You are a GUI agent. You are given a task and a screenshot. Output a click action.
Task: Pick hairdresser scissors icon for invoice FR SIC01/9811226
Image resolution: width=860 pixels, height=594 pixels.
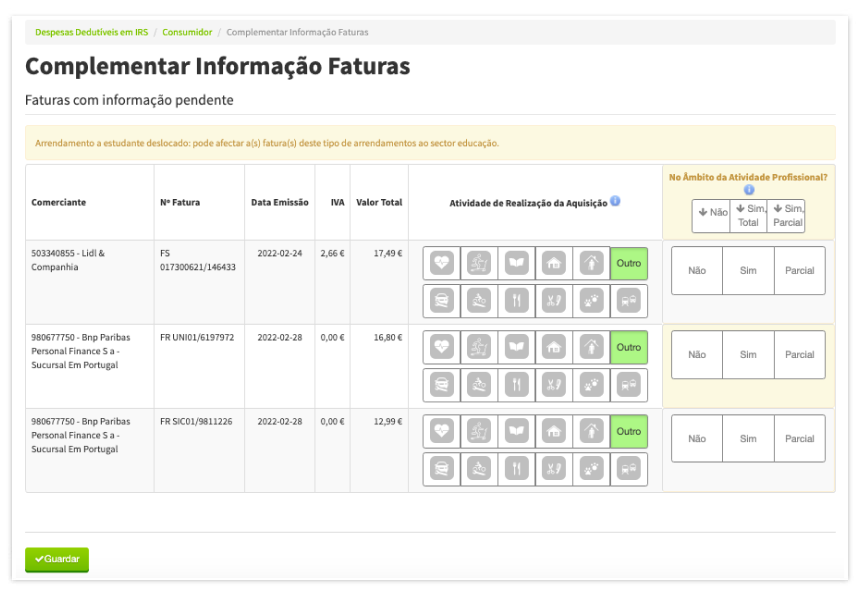pyautogui.click(x=553, y=468)
